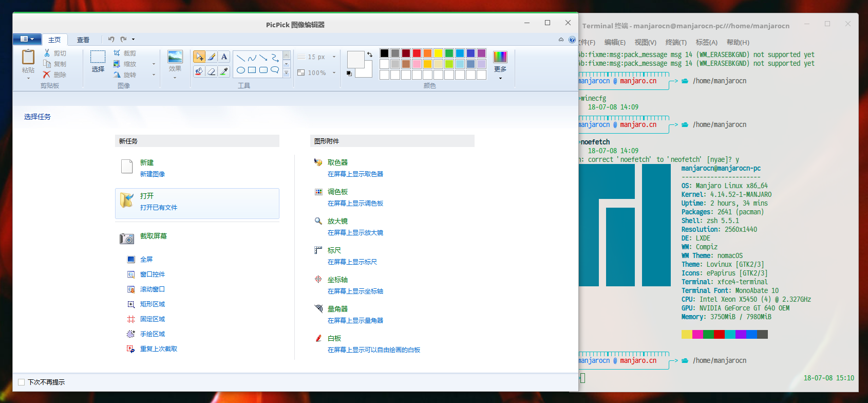Choose the dashed rectangle Select (选择) tool
Viewport: 868px width, 403px height.
98,57
